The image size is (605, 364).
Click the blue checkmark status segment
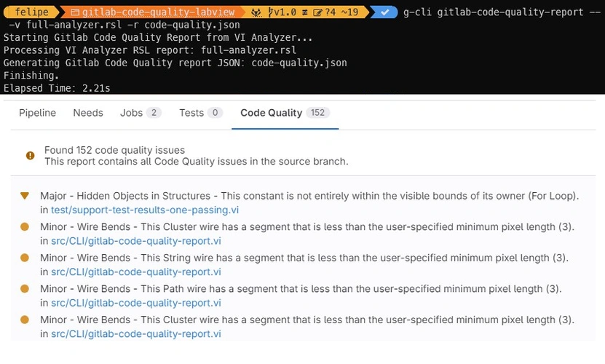pos(384,12)
